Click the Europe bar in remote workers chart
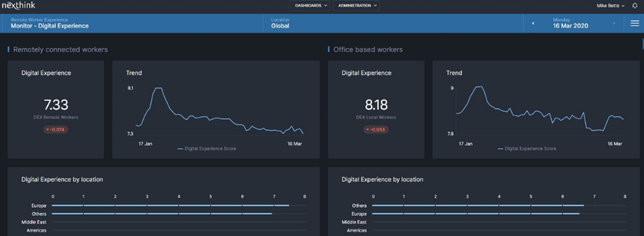The width and height of the screenshot is (644, 236). pyautogui.click(x=170, y=205)
